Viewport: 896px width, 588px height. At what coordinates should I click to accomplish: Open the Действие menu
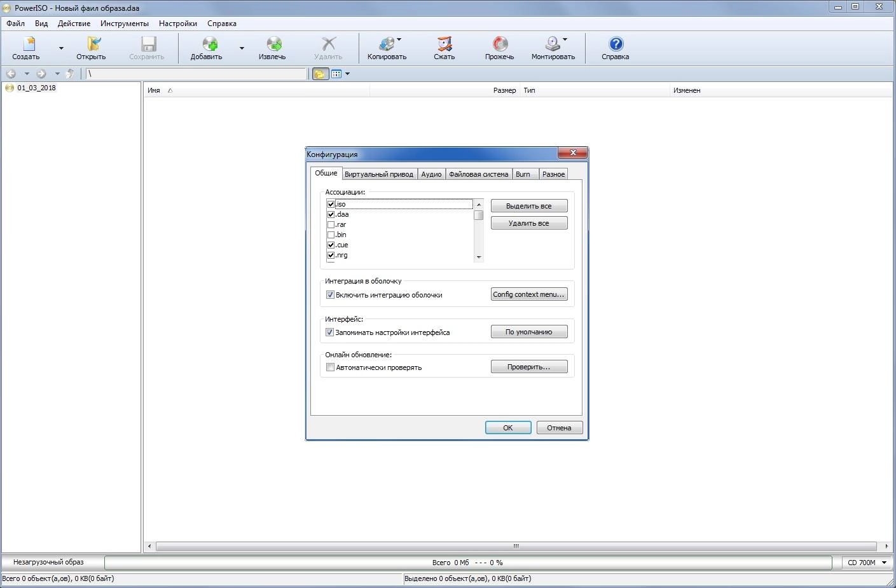74,24
